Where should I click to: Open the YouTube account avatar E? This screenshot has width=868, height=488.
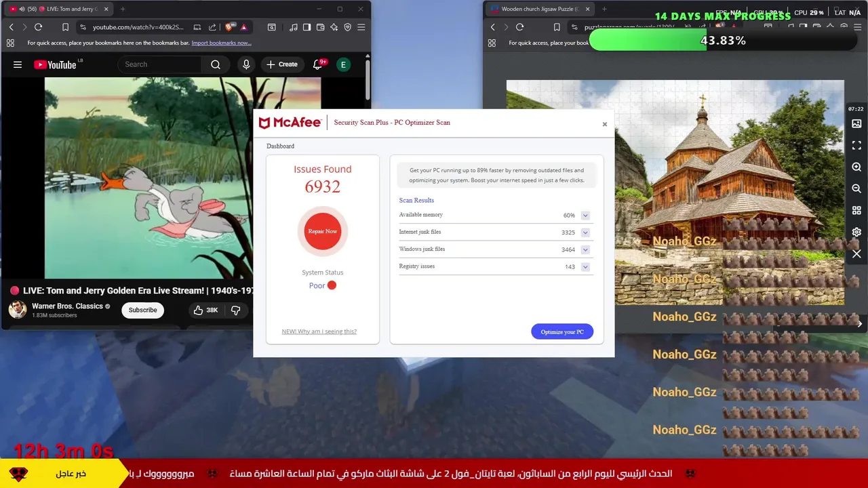[x=343, y=64]
